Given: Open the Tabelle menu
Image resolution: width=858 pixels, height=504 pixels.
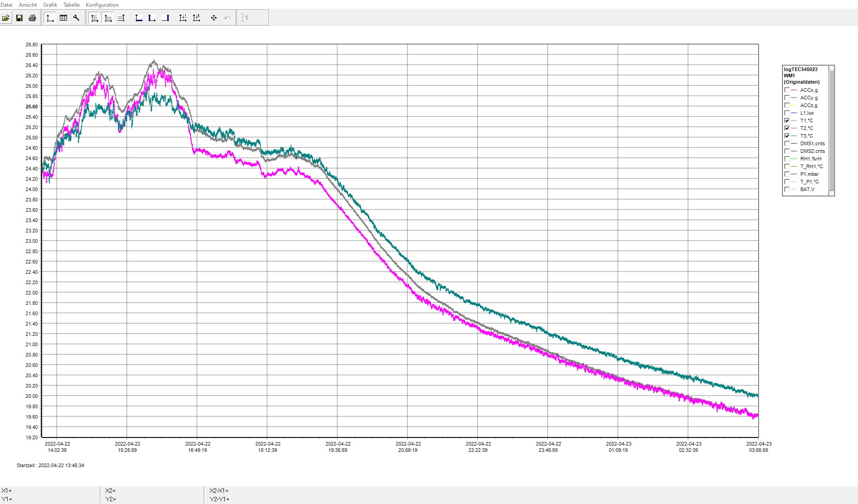Looking at the screenshot, I should click(x=71, y=5).
